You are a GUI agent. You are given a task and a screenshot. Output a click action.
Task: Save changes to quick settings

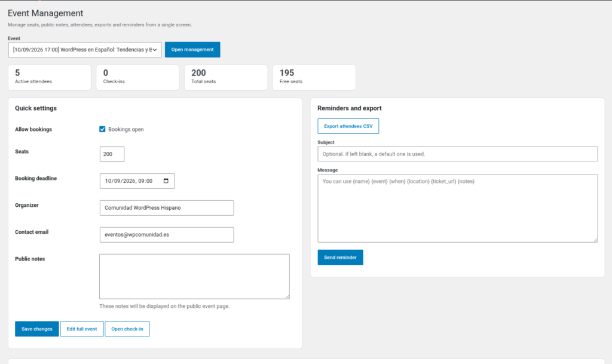click(x=37, y=329)
